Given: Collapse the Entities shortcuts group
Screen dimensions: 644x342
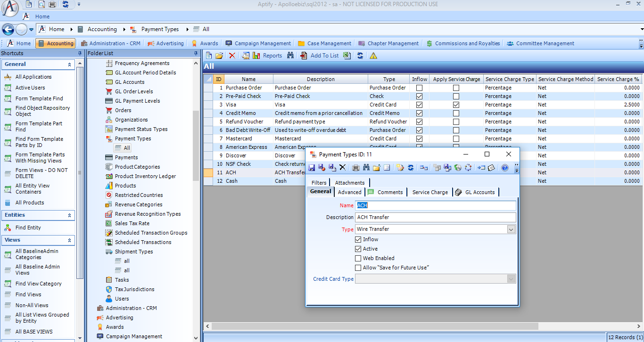Looking at the screenshot, I should click(x=70, y=215).
